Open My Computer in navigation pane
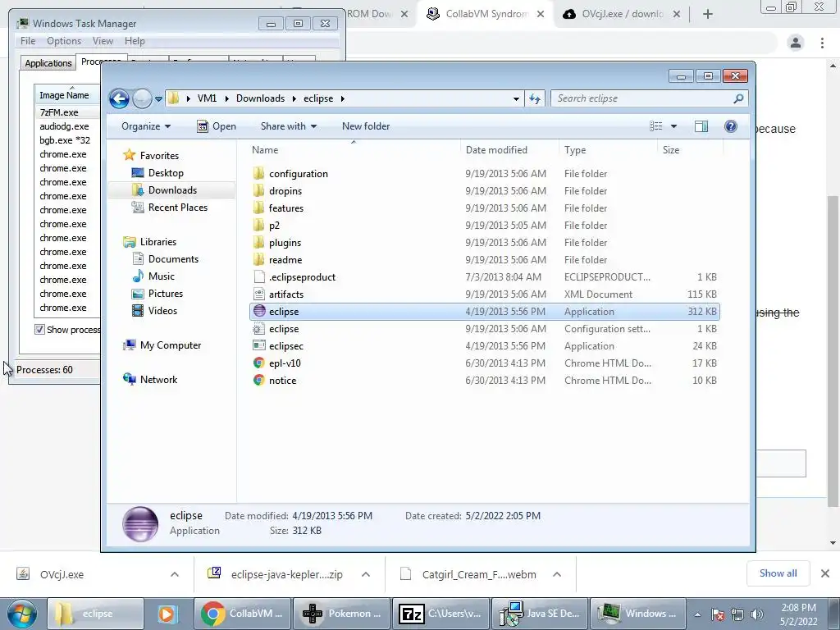This screenshot has height=630, width=840. [x=170, y=345]
